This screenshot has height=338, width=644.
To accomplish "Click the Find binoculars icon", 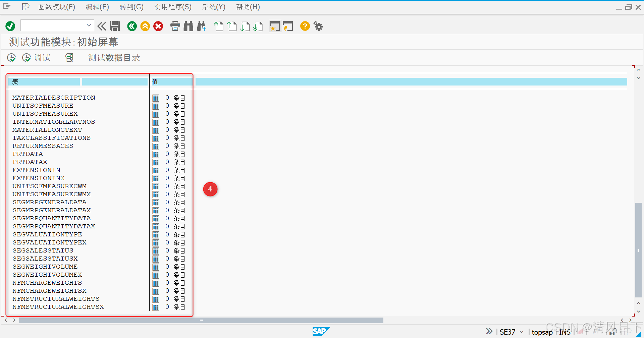I will [188, 26].
